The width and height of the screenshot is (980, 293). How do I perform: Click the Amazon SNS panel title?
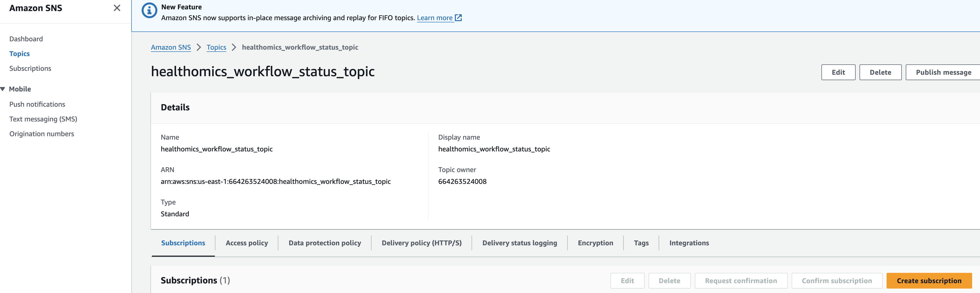(x=36, y=8)
